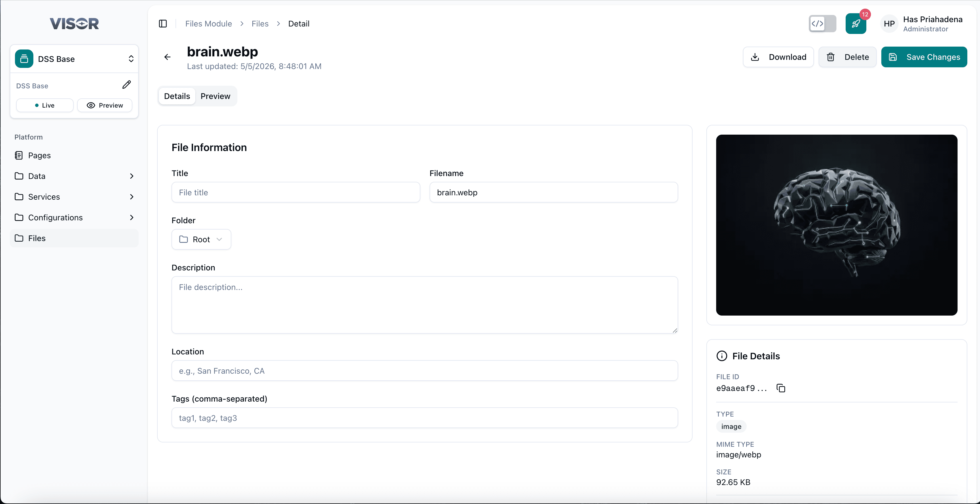Image resolution: width=980 pixels, height=504 pixels.
Task: Click the Last updated timestamp
Action: point(254,66)
